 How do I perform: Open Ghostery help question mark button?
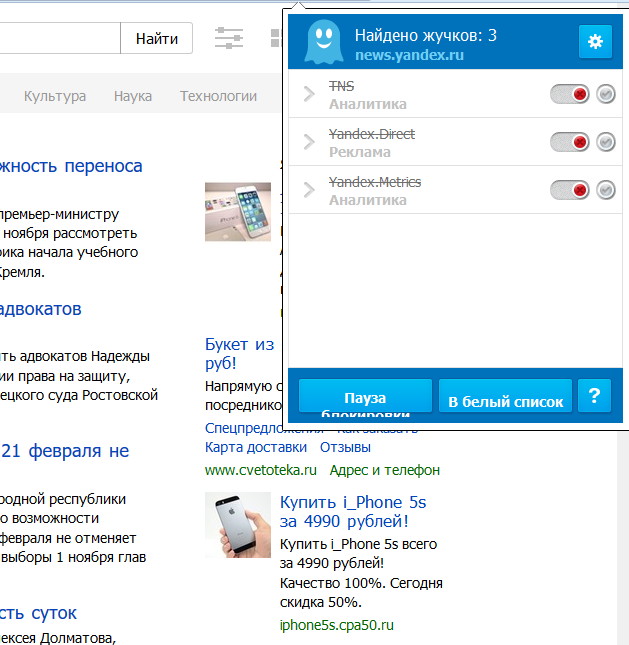pos(594,396)
